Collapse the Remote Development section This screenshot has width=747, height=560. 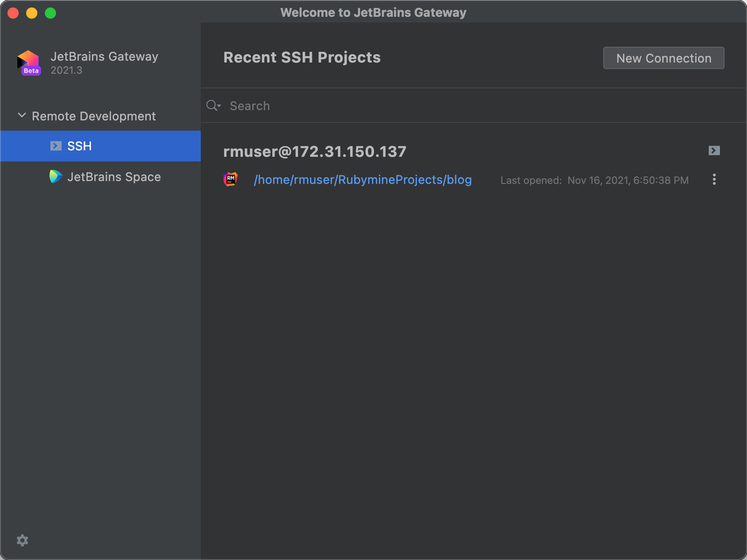21,115
